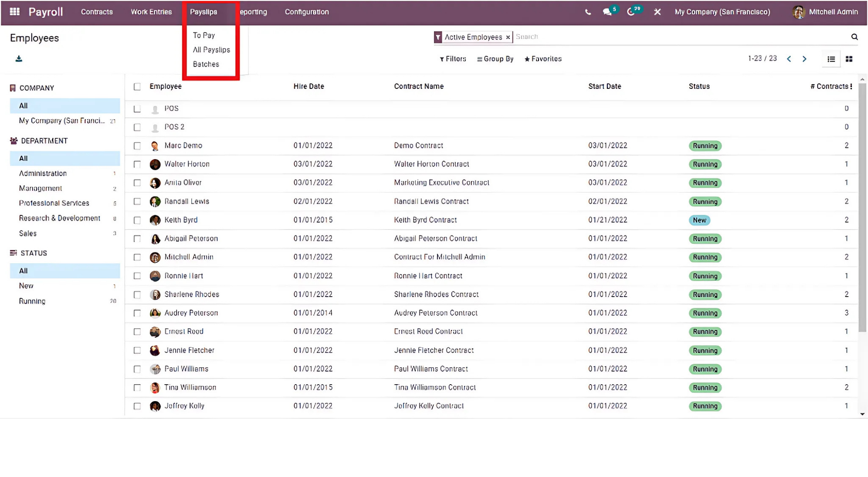Screen dimensions: 868x477
Task: Select Keith Byrd's row checkbox
Action: (x=137, y=220)
